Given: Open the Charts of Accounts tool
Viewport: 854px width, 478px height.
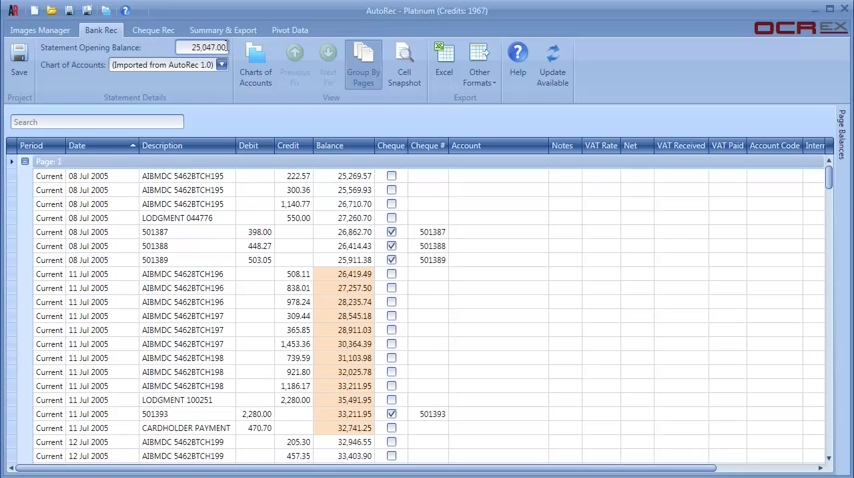Looking at the screenshot, I should point(255,65).
